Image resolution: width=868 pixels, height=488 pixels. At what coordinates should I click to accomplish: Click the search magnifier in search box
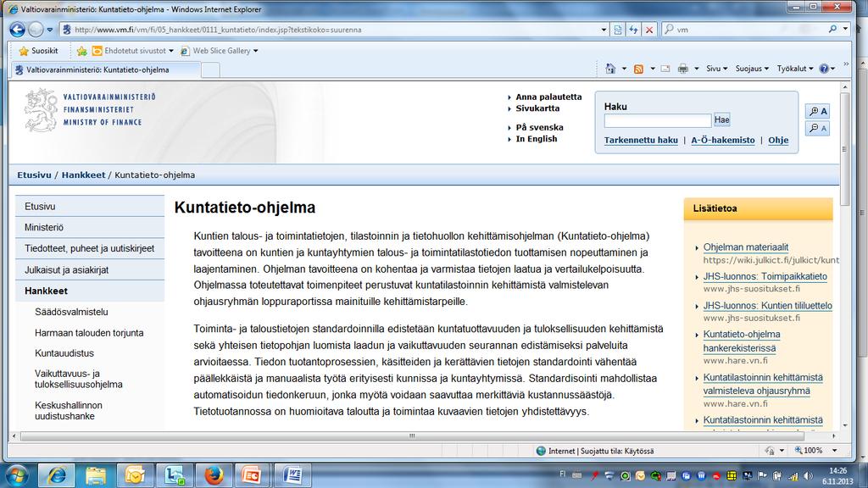coord(832,30)
